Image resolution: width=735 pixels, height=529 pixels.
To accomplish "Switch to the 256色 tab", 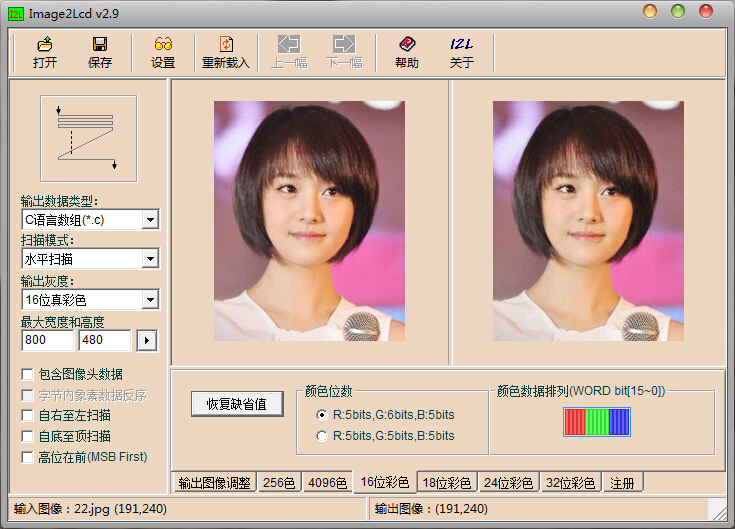I will tap(279, 483).
